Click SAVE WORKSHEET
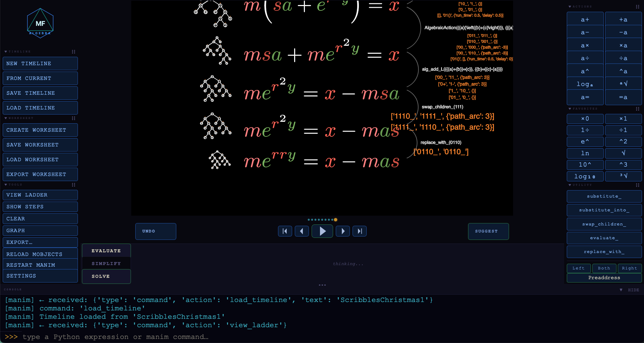The height and width of the screenshot is (343, 644). point(40,145)
